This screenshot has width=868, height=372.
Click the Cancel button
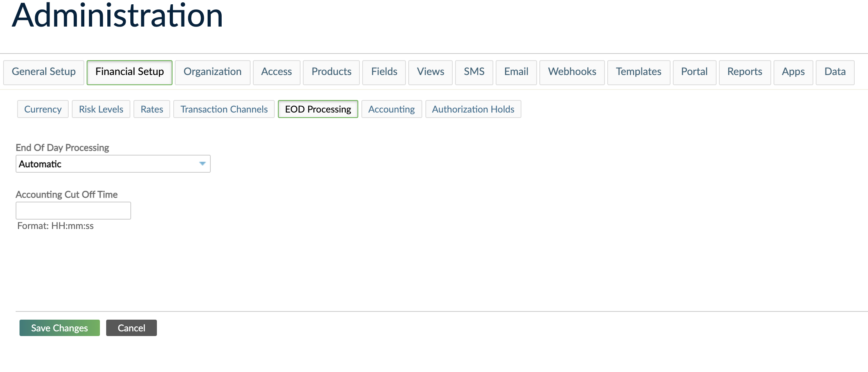click(x=131, y=328)
